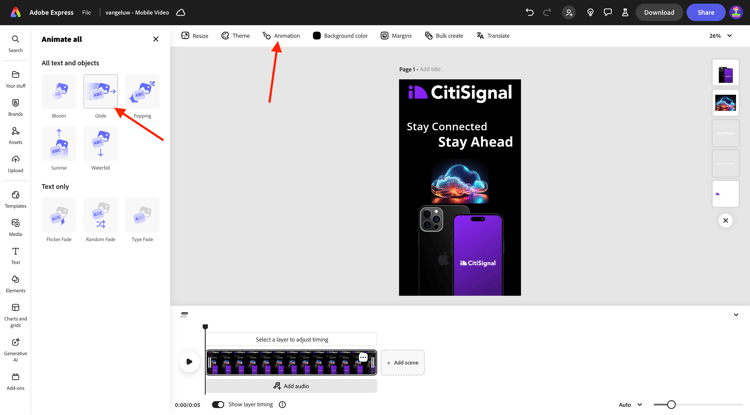Select the Glide animation
Screen dimensions: 750x415
point(100,91)
